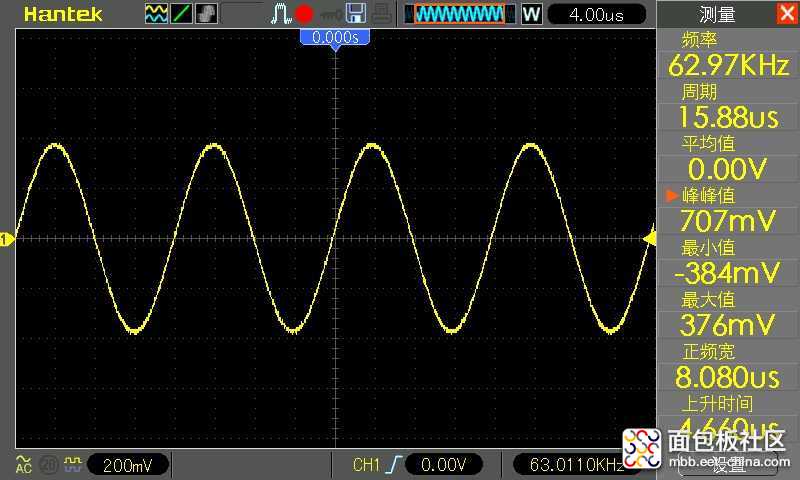Click the green diagonal line icon

pos(181,14)
